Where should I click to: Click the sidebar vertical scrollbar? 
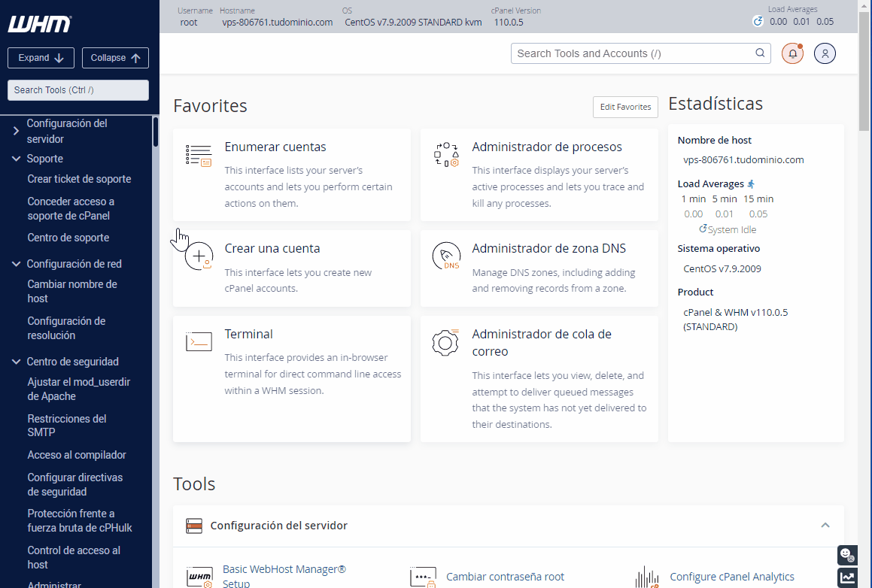[155, 132]
